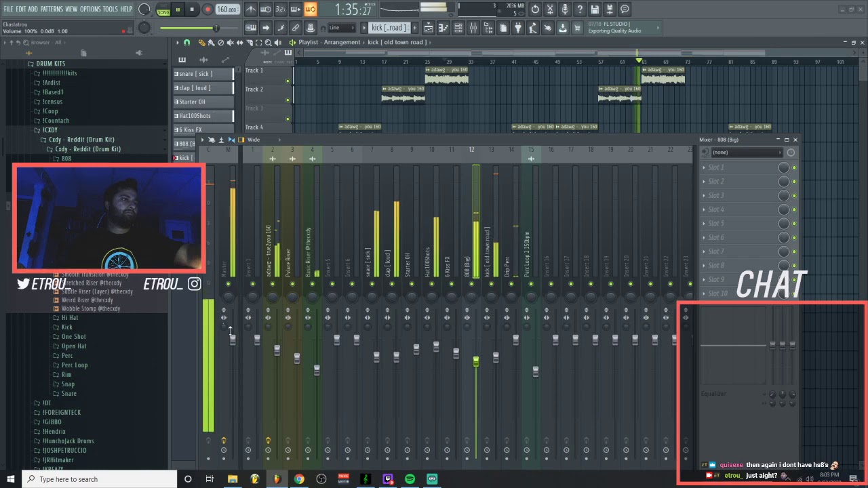The image size is (868, 488).
Task: Disable mixer effect Slot 5 LED
Action: [794, 223]
